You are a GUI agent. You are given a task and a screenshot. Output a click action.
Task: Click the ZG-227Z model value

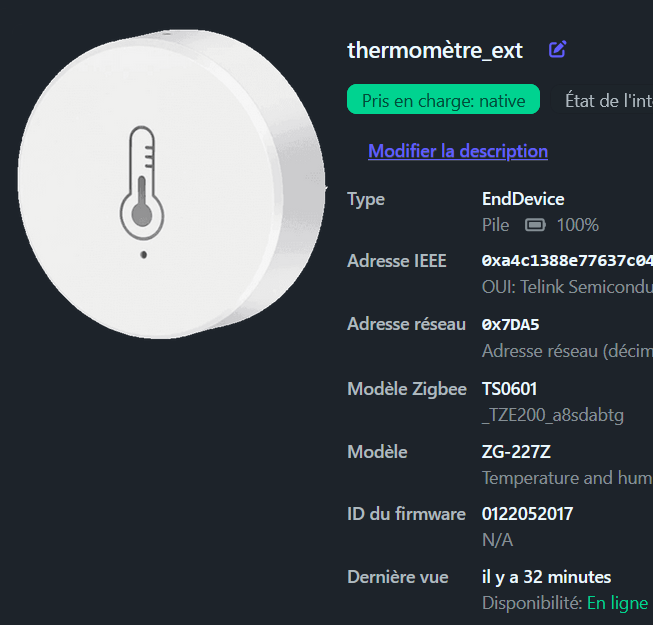pyautogui.click(x=516, y=452)
